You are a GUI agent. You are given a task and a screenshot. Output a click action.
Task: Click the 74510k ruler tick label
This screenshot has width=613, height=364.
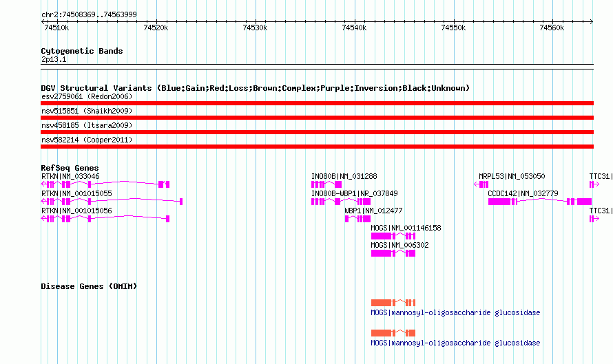pos(57,28)
